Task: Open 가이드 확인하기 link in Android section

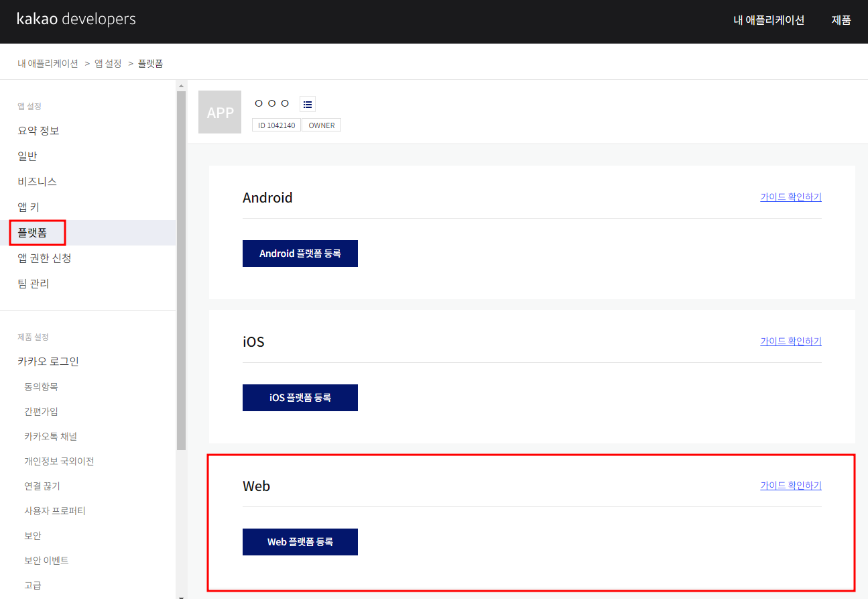Action: pos(791,197)
